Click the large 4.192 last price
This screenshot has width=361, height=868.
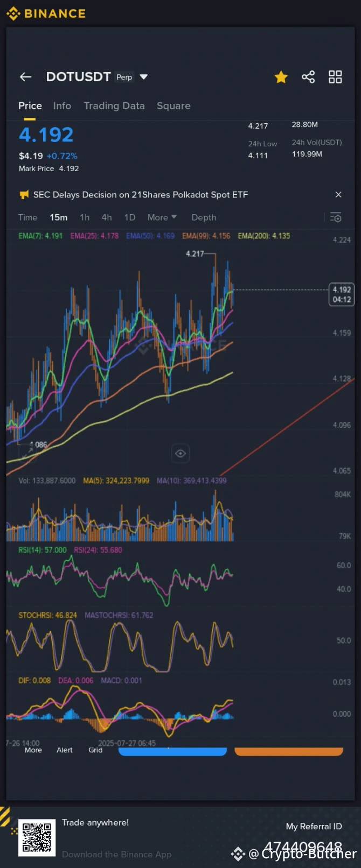coord(46,135)
